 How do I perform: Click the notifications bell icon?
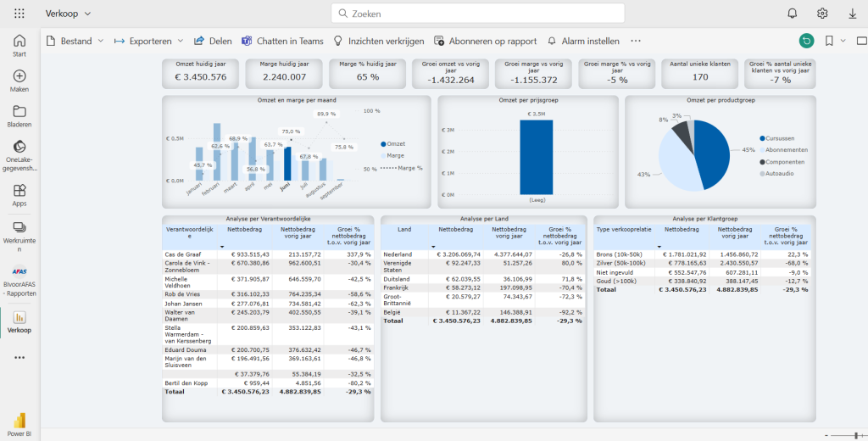coord(792,14)
